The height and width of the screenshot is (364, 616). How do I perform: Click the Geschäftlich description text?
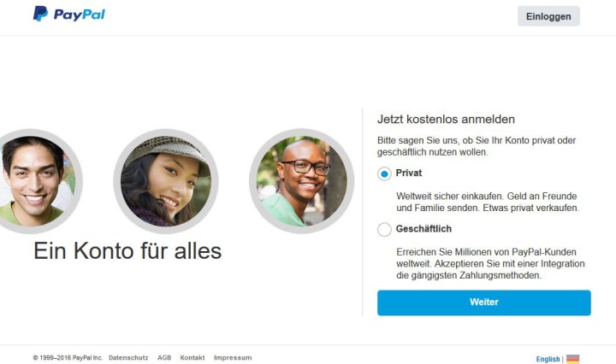[490, 263]
